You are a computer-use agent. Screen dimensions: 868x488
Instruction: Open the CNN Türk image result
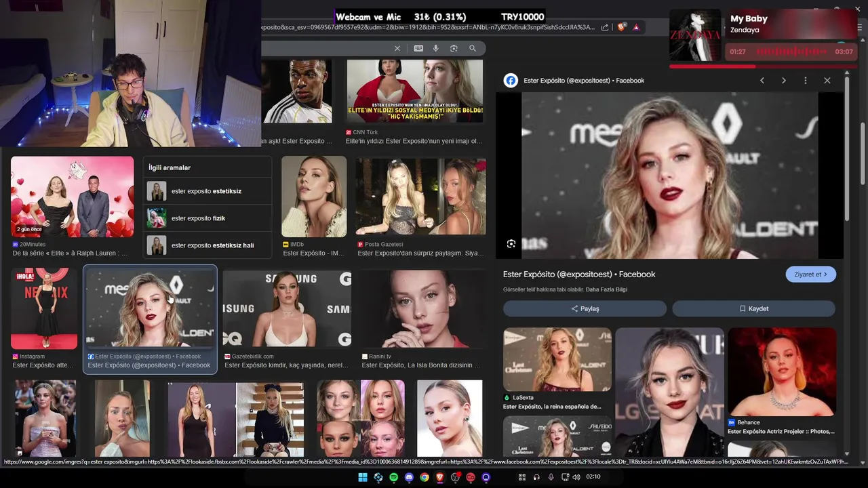(x=415, y=91)
